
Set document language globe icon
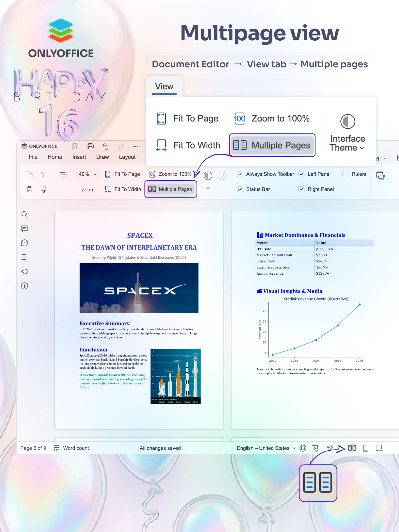pyautogui.click(x=303, y=448)
